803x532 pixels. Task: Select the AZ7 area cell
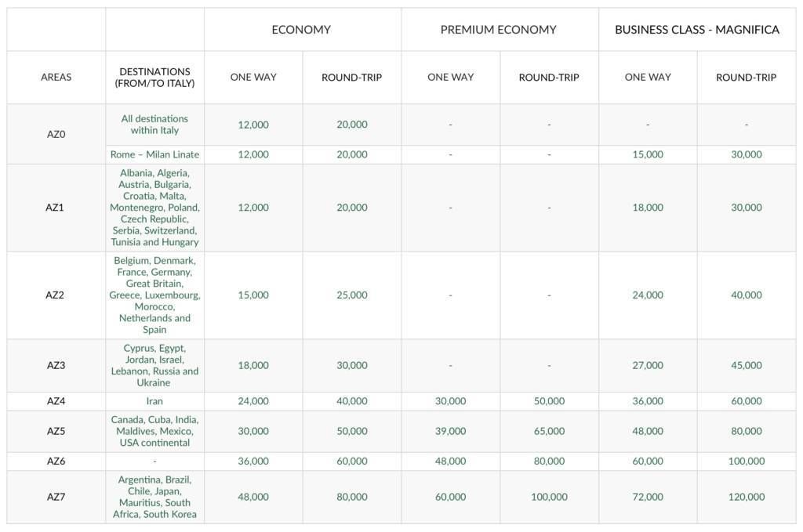[56, 497]
